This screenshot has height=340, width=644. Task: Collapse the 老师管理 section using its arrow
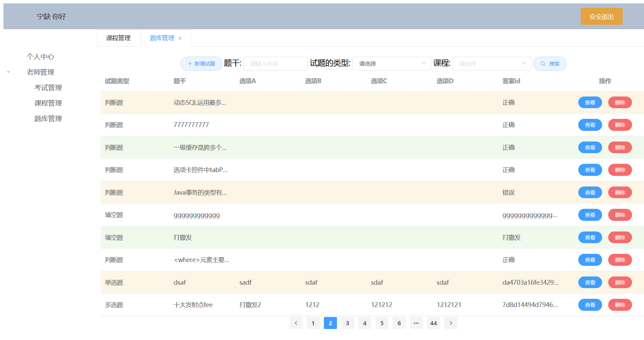coord(8,72)
